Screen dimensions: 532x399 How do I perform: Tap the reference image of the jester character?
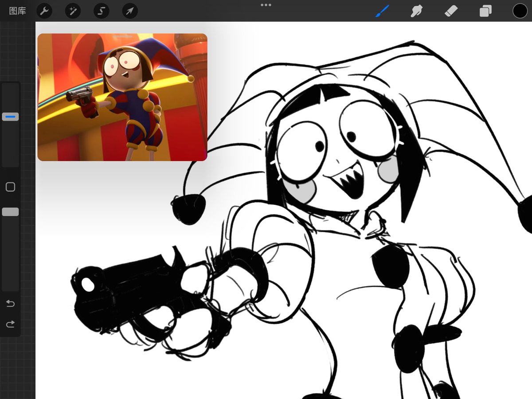(122, 98)
